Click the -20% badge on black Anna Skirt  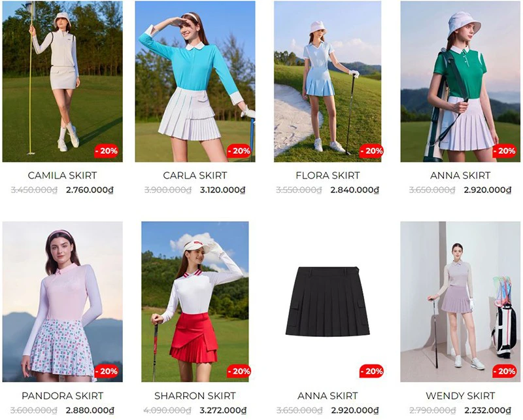(371, 371)
